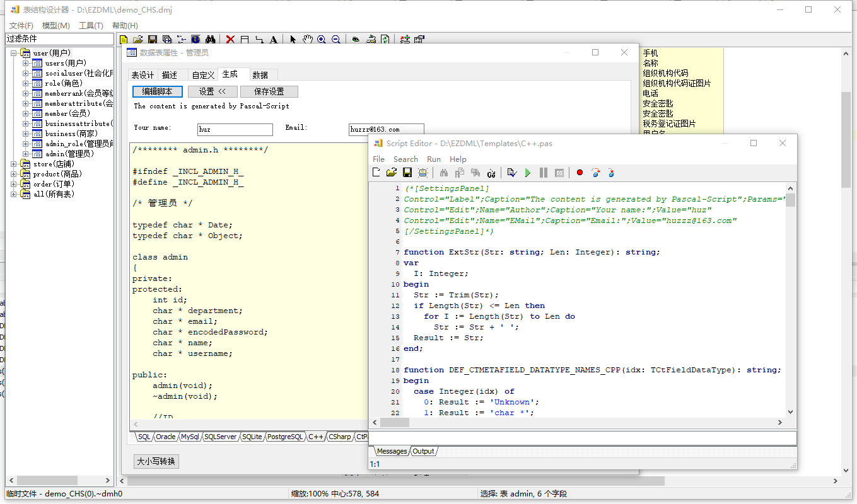The height and width of the screenshot is (504, 857).
Task: Click the zoom out magnifier icon
Action: pyautogui.click(x=336, y=39)
